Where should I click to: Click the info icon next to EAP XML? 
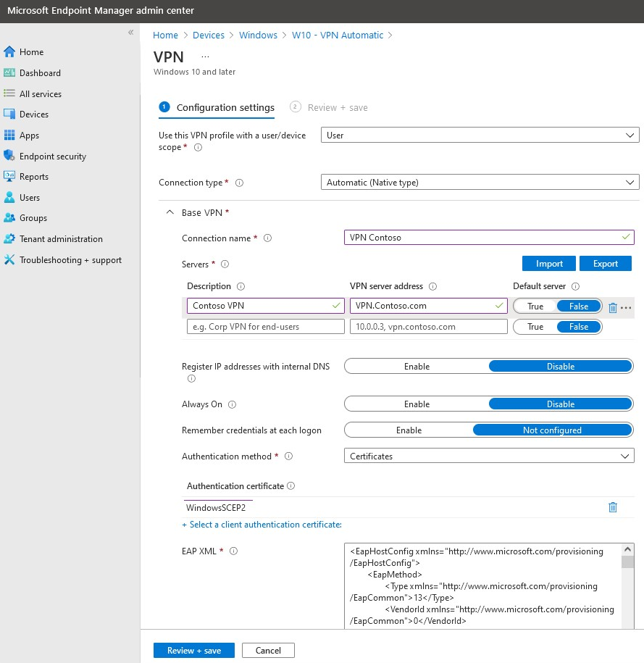[x=233, y=551]
